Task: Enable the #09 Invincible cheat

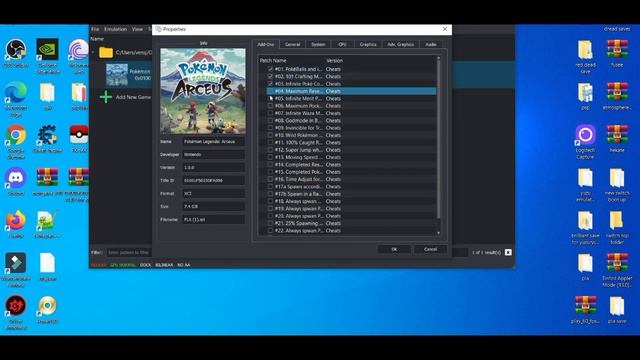Action: [x=270, y=128]
